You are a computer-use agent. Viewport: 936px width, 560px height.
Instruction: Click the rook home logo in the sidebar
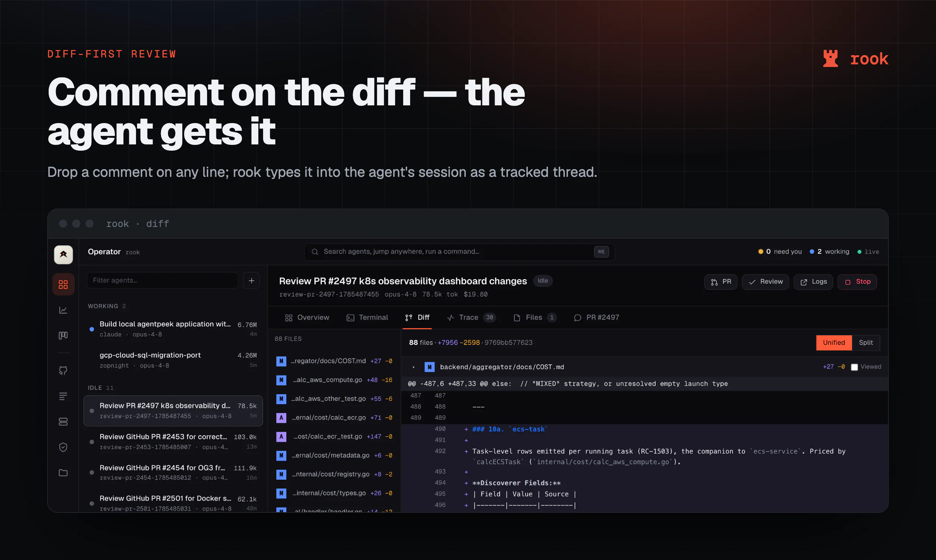pos(63,254)
